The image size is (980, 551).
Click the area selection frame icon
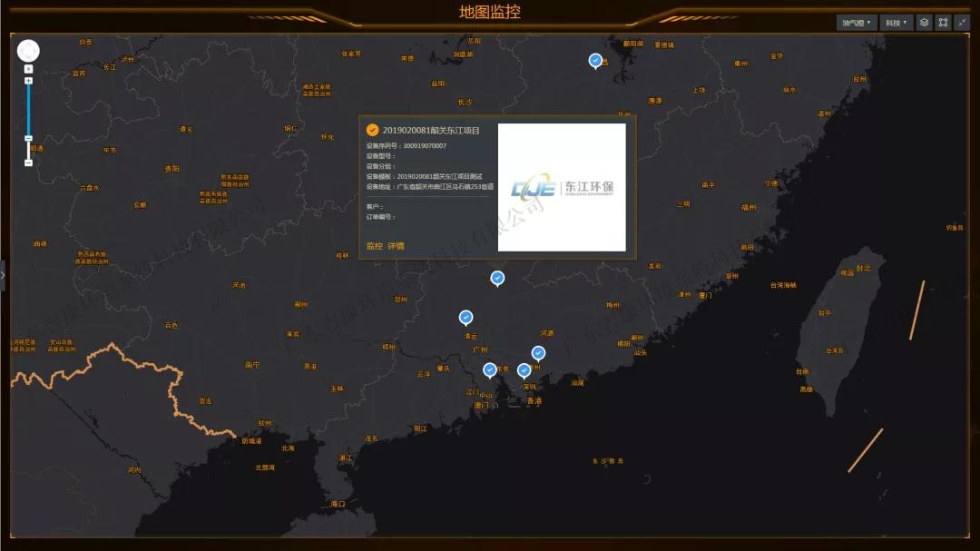pos(943,23)
